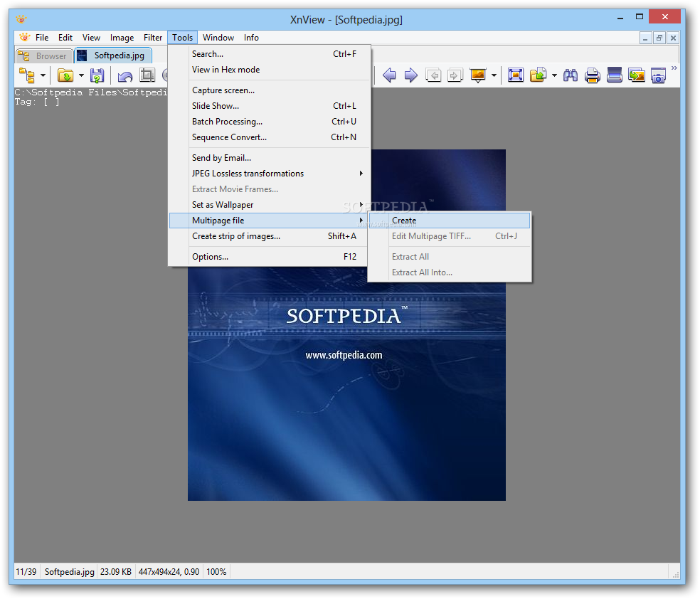Expand JPEG Lossless transformations submenu
This screenshot has height=599, width=700.
tap(270, 173)
